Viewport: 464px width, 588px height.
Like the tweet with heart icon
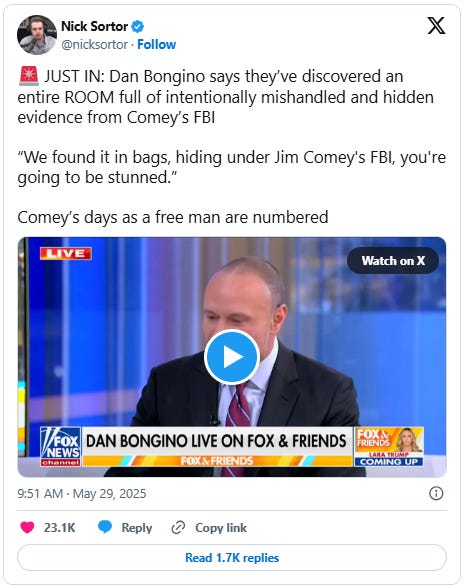pos(27,528)
